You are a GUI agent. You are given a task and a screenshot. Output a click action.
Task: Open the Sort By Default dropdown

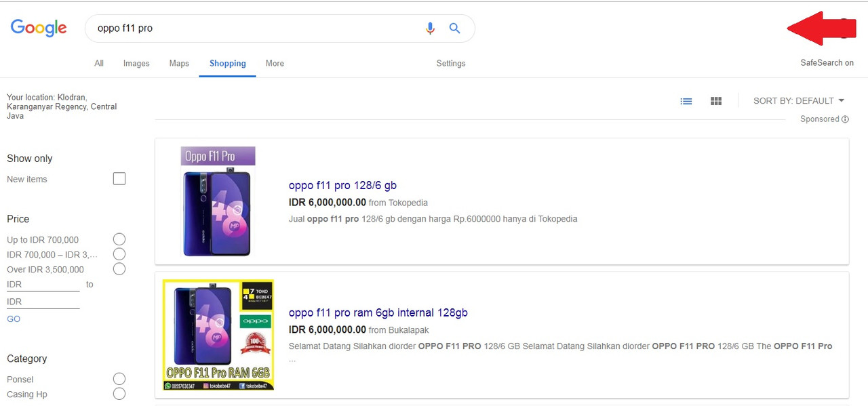799,101
